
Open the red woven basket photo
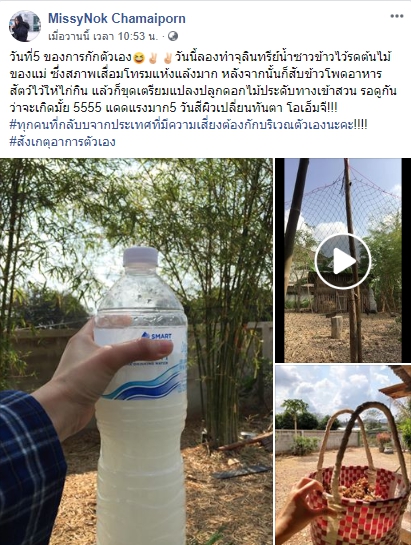click(x=343, y=455)
